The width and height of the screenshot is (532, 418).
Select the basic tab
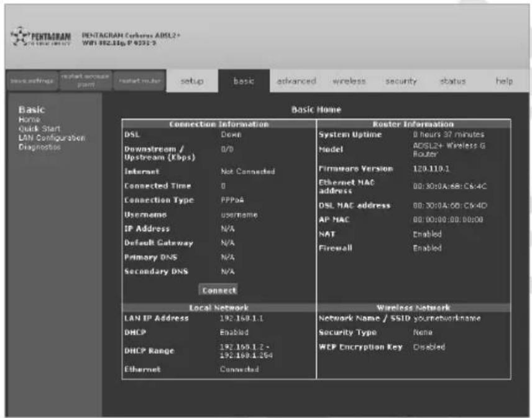(244, 81)
